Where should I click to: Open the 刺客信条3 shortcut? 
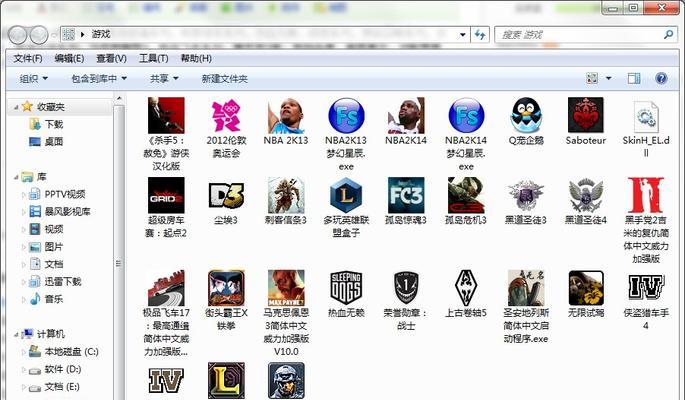coord(286,195)
